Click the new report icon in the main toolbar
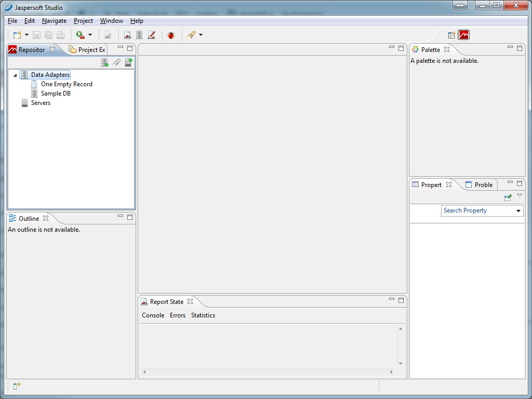 (x=127, y=35)
